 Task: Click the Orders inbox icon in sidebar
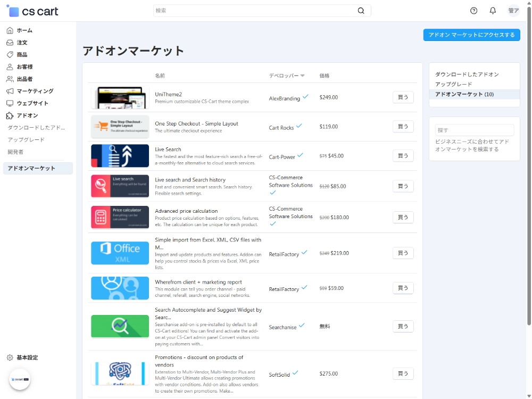pyautogui.click(x=10, y=43)
